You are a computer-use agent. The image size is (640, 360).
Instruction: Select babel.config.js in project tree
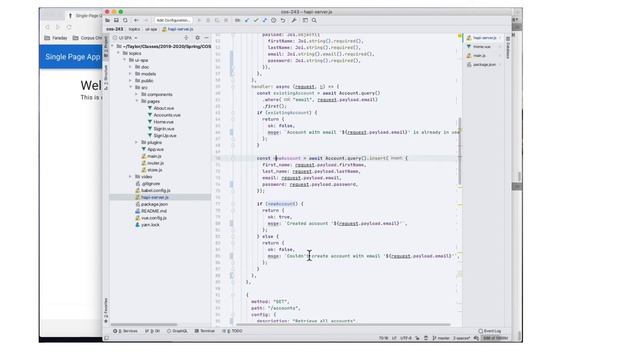[x=153, y=191]
